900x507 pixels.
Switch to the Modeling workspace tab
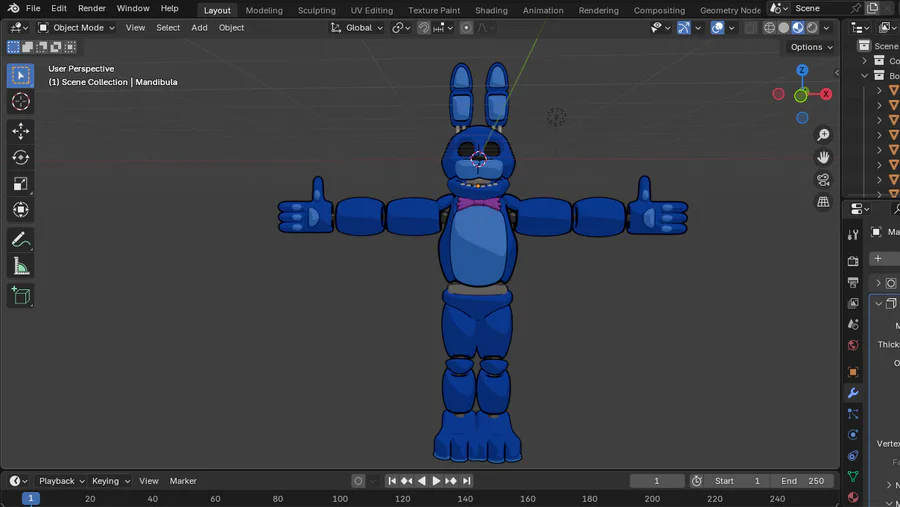pyautogui.click(x=264, y=10)
